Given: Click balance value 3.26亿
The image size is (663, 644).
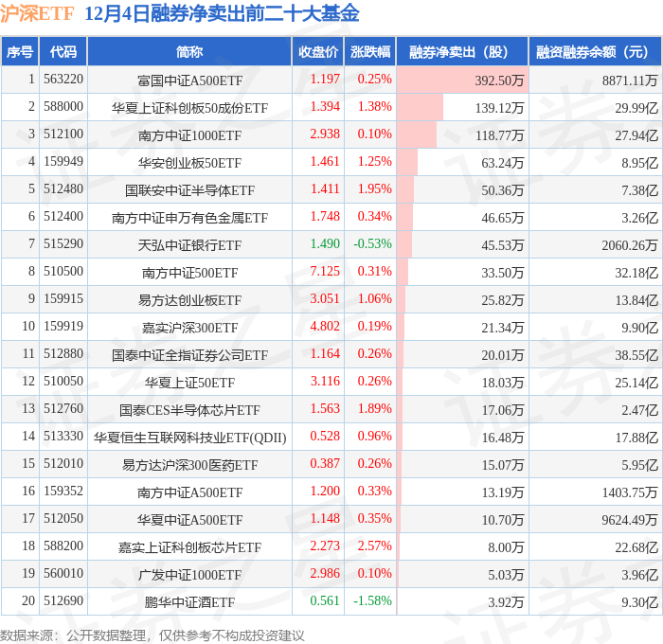Looking at the screenshot, I should pyautogui.click(x=639, y=218).
